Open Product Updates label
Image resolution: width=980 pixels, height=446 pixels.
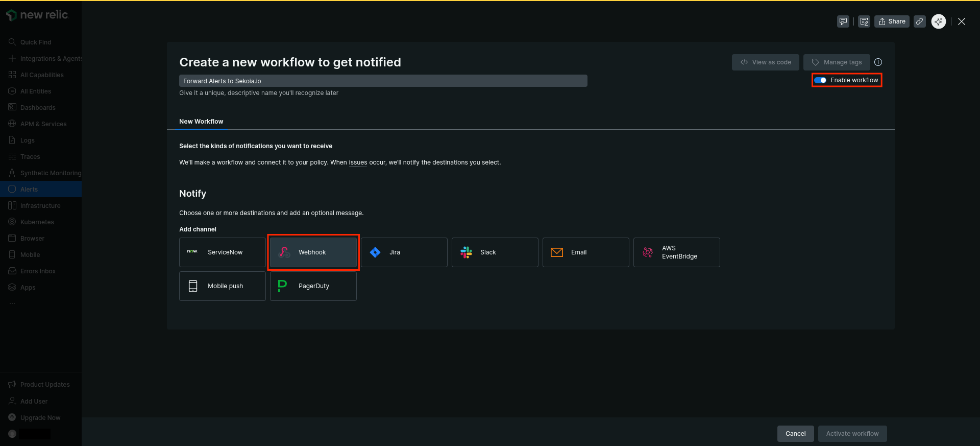point(45,385)
